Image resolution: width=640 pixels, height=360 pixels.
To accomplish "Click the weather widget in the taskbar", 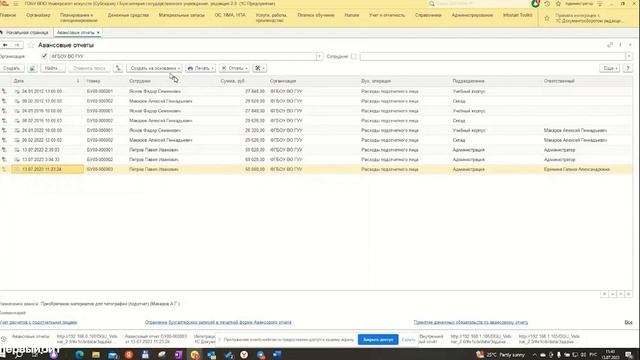I will (500, 355).
